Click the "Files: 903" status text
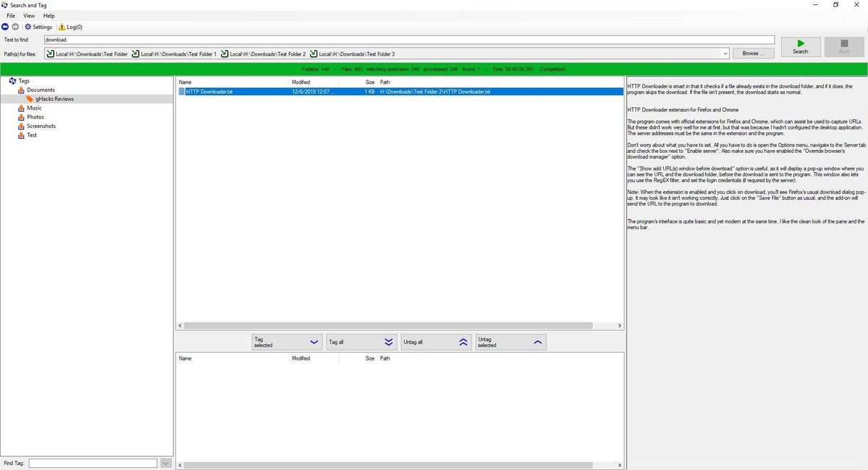 (352, 70)
